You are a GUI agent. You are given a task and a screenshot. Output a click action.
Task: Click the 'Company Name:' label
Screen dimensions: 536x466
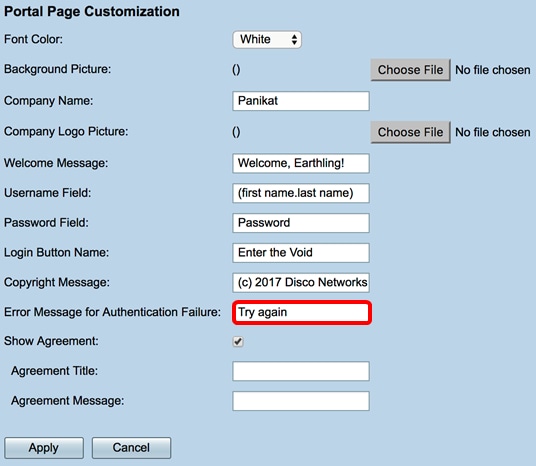[49, 101]
